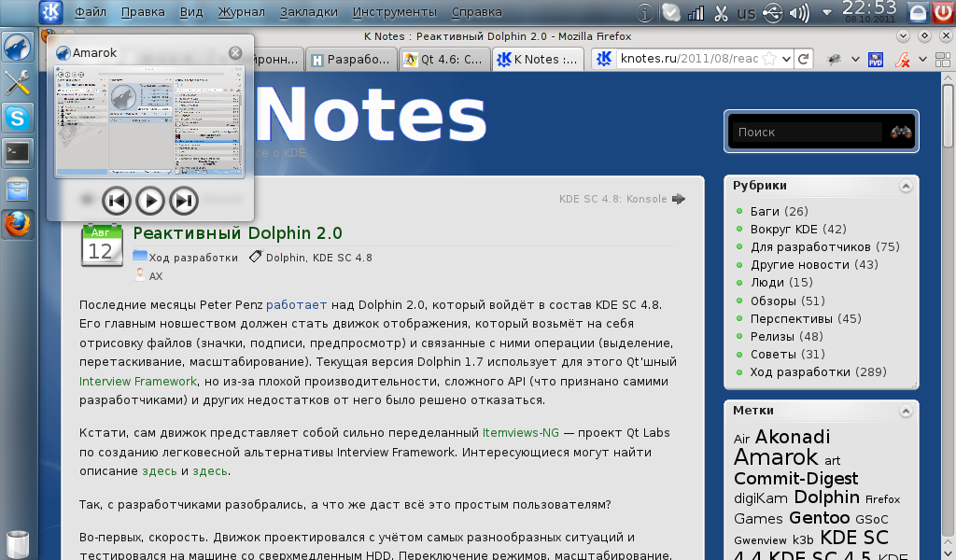
Task: Open the FVD video downloader icon
Action: [x=876, y=59]
